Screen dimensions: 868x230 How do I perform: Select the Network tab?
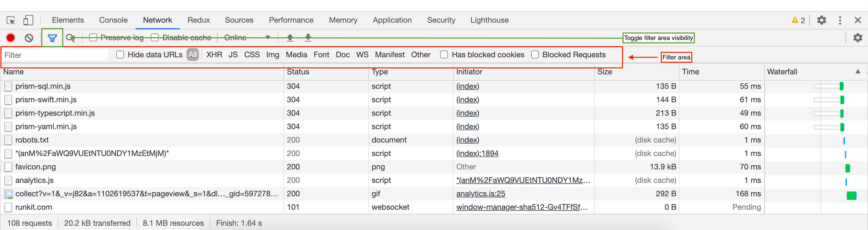[x=158, y=20]
